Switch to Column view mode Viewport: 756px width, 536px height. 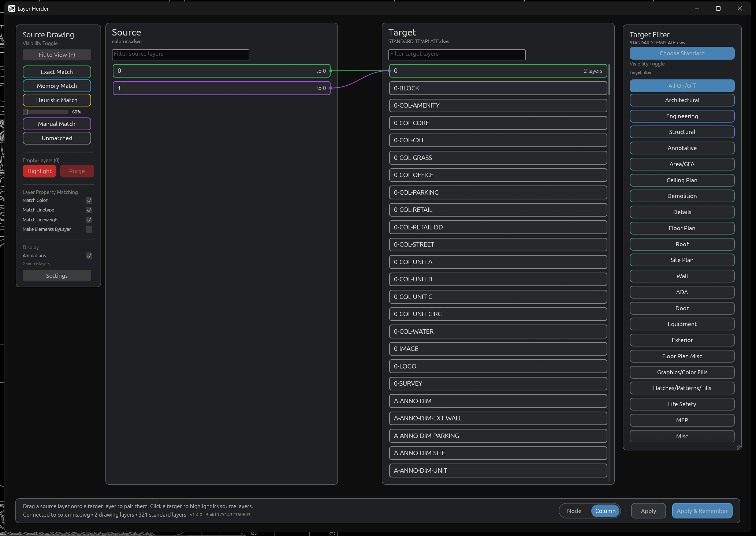pyautogui.click(x=605, y=511)
